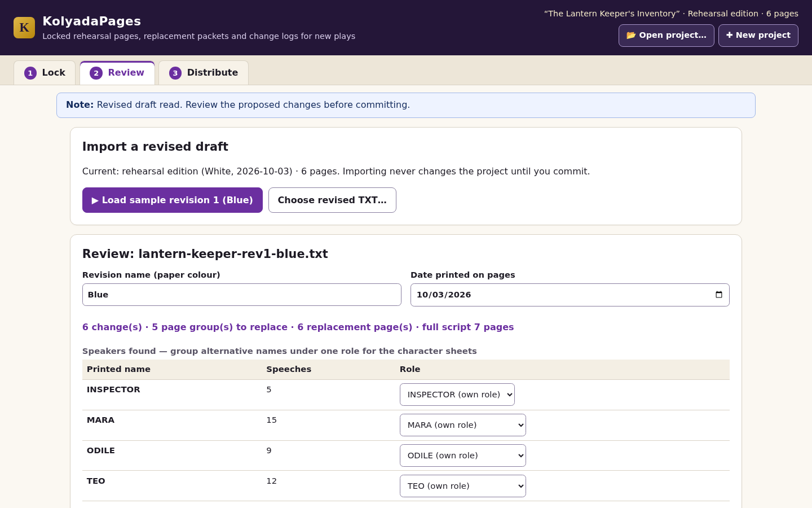Click the MARA printed name cell
Image resolution: width=812 pixels, height=508 pixels.
(100, 420)
